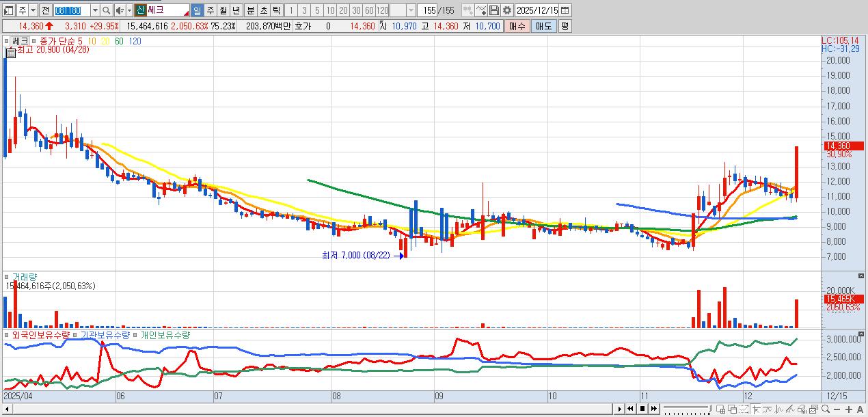Click the 매도 sell button
Image resolution: width=868 pixels, height=417 pixels.
tap(543, 26)
